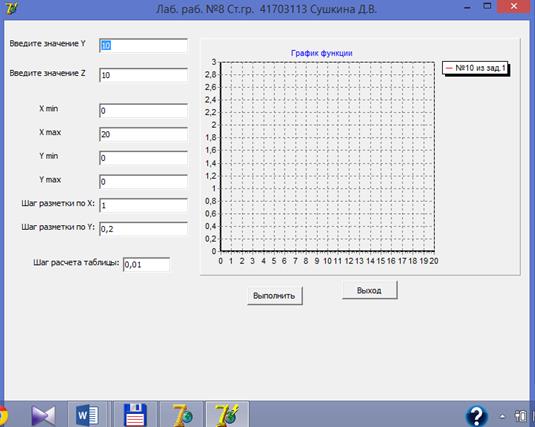This screenshot has width=535, height=427.
Task: Open Visual Studio from the taskbar
Action: [43, 415]
